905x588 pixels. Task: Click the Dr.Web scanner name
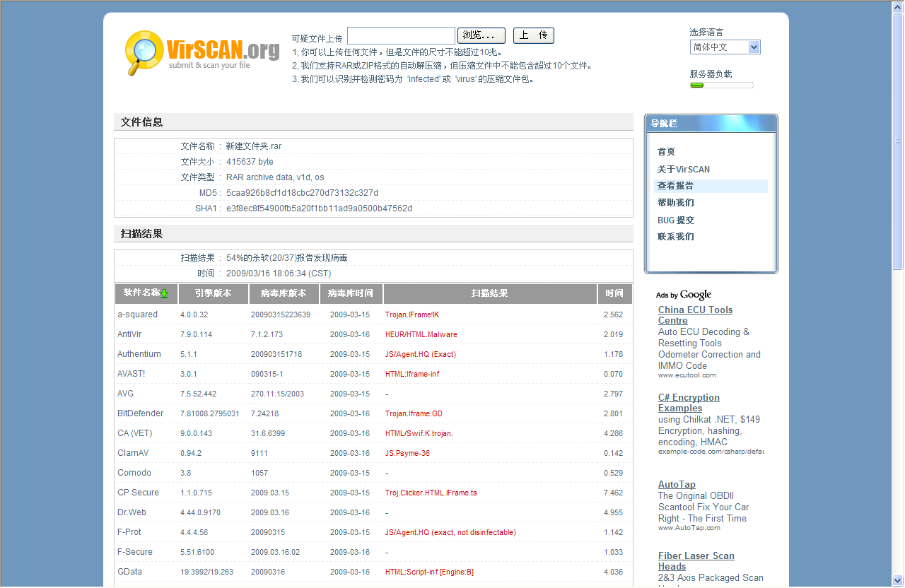pos(132,512)
